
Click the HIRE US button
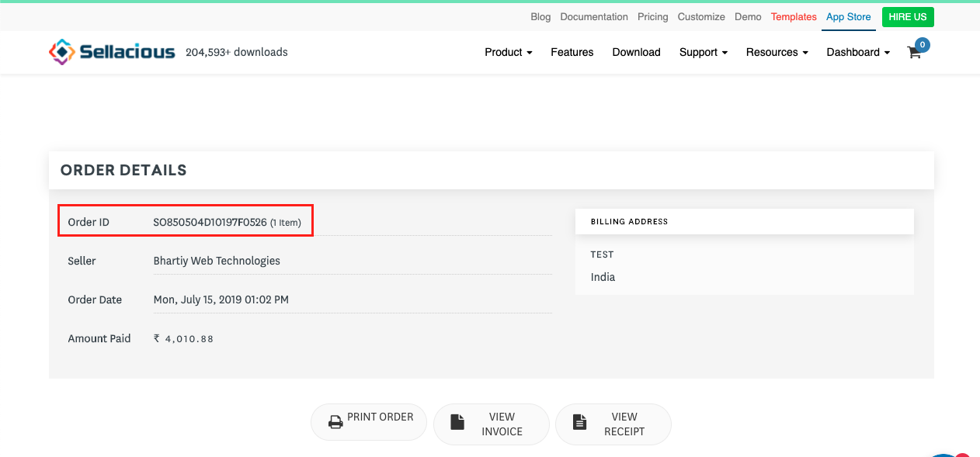908,16
